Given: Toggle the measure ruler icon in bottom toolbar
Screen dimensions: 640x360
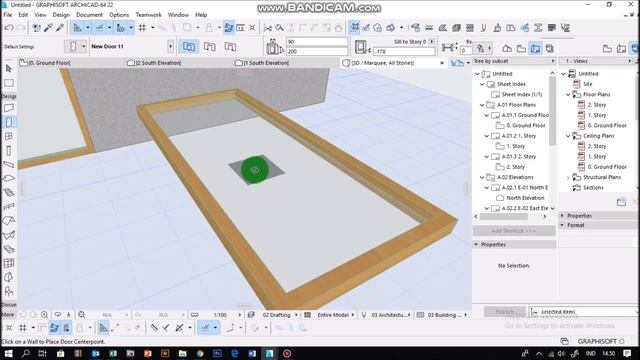Looking at the screenshot, I should 195,315.
